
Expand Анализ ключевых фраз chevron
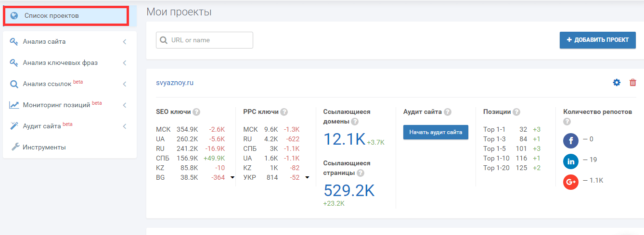tap(125, 63)
